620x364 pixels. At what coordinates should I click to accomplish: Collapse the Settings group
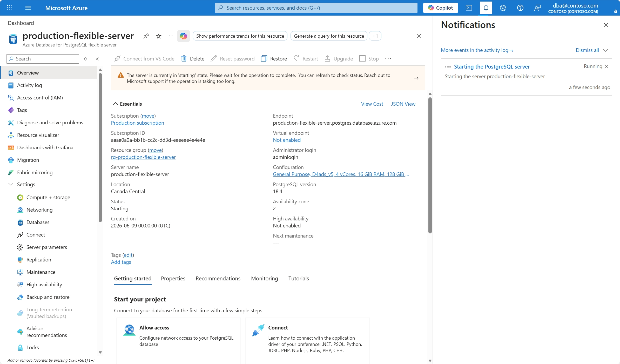point(11,184)
